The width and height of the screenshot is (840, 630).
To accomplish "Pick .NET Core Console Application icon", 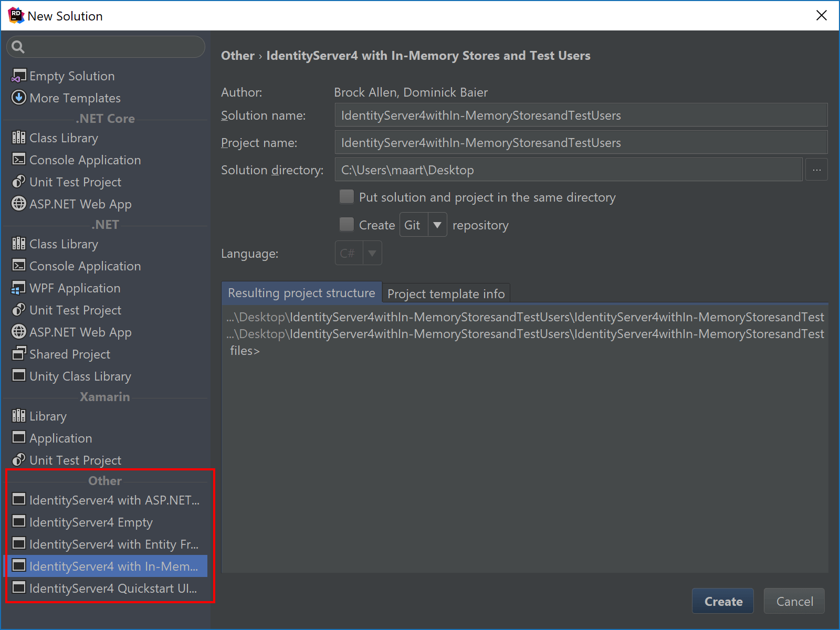I will pyautogui.click(x=19, y=160).
